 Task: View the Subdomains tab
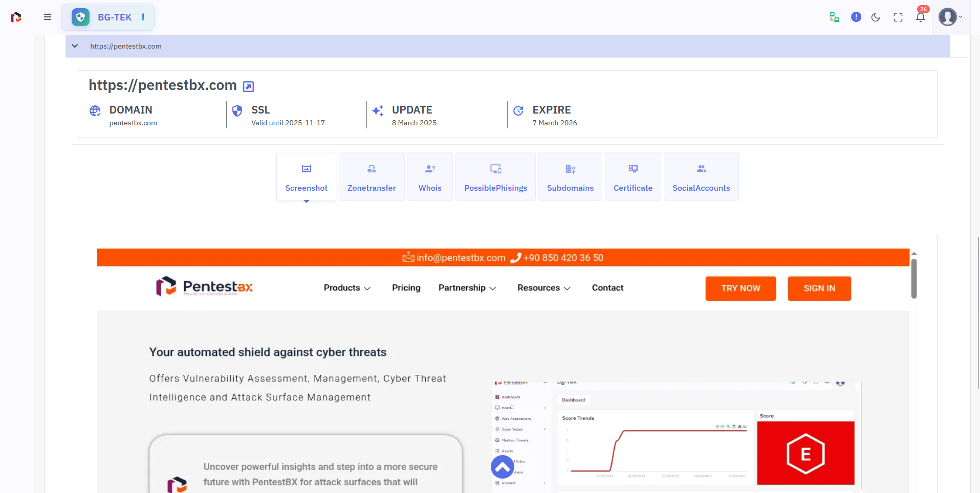tap(570, 176)
